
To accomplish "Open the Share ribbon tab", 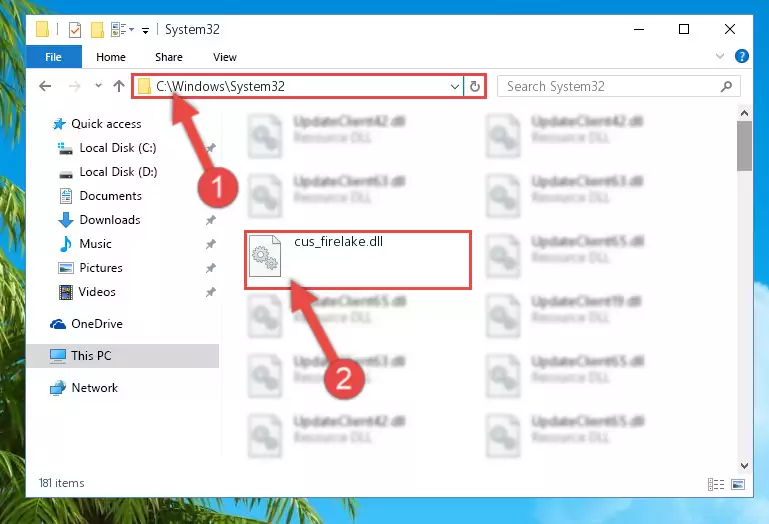I will tap(169, 57).
